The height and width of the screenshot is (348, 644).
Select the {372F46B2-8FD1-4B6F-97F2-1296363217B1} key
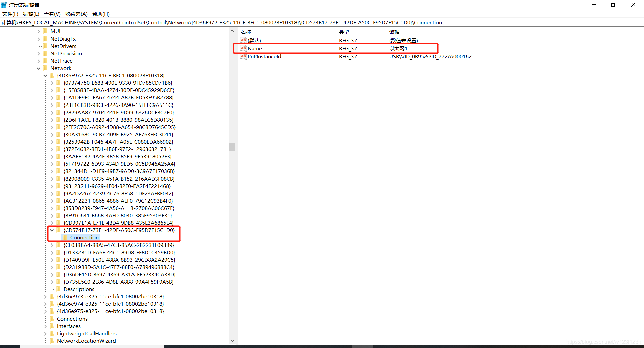pyautogui.click(x=117, y=149)
